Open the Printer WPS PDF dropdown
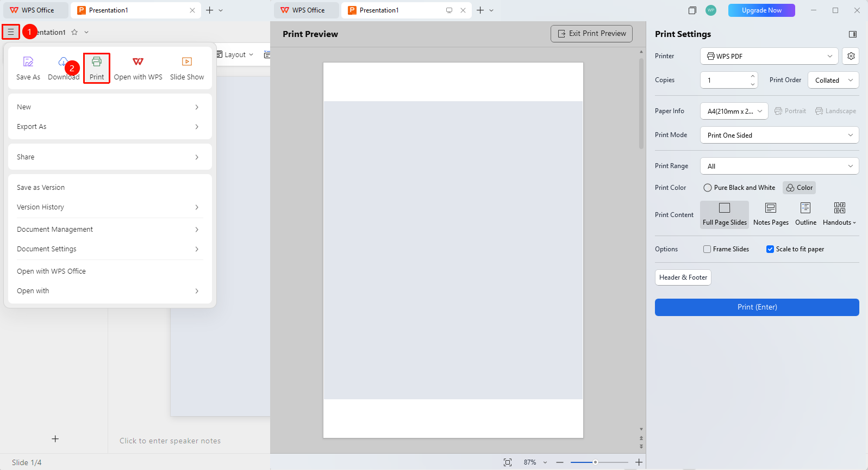Screen dimensions: 868x470 click(770, 56)
